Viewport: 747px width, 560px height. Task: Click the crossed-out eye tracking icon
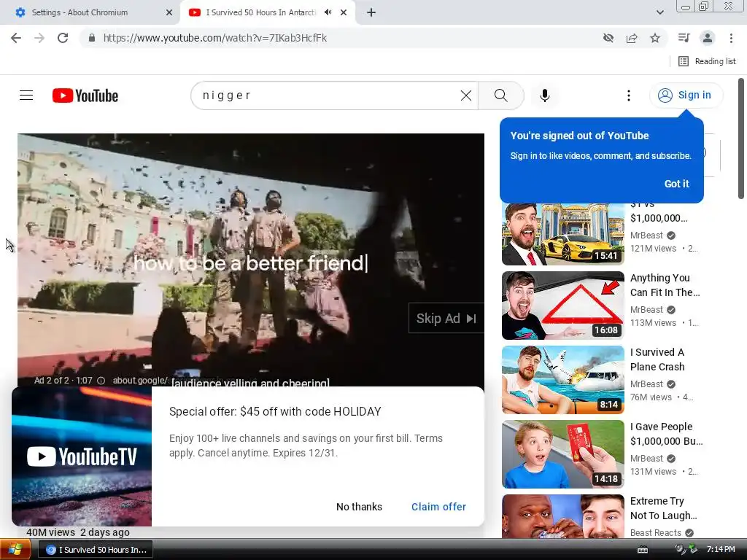[608, 38]
